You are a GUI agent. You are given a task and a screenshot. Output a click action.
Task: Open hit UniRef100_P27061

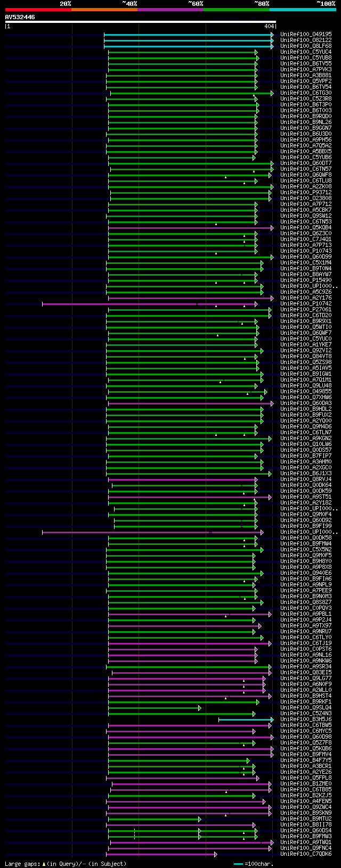click(306, 310)
